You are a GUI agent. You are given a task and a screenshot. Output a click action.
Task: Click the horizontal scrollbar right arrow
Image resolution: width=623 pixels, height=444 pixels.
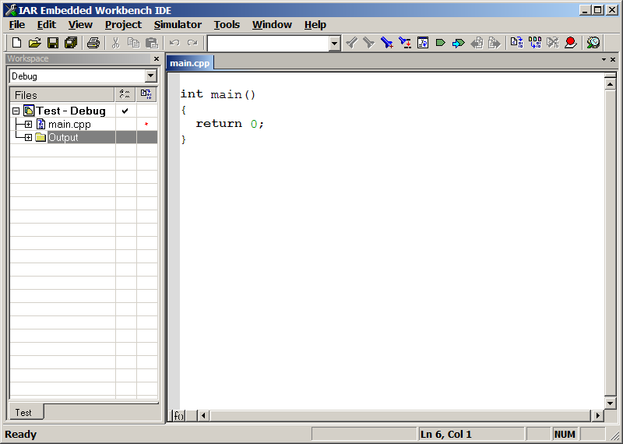pos(598,416)
